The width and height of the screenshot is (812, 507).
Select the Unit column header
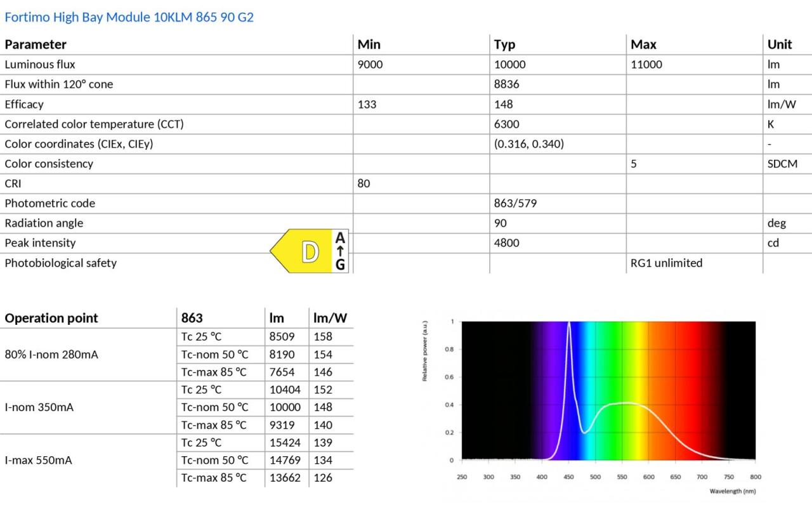(x=780, y=44)
